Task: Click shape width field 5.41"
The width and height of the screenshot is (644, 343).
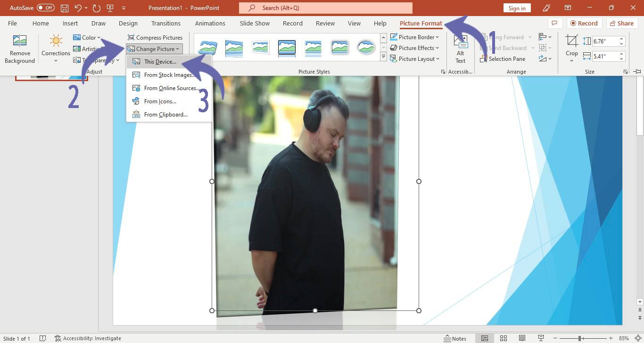Action: point(604,56)
